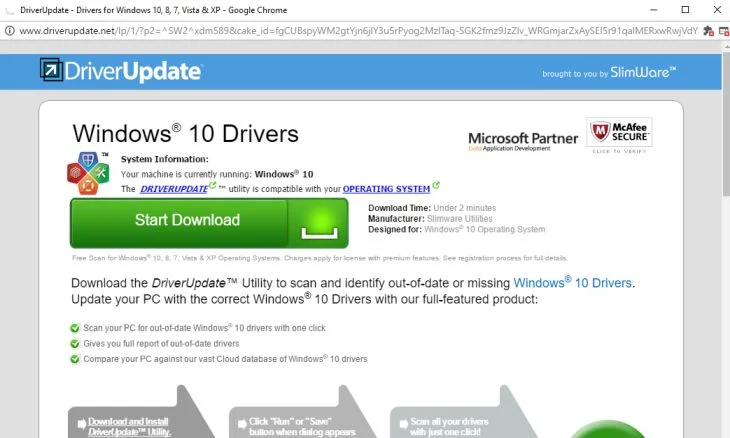Click the 'Windows 10 Drivers' page heading
Image resolution: width=730 pixels, height=438 pixels.
tap(185, 134)
